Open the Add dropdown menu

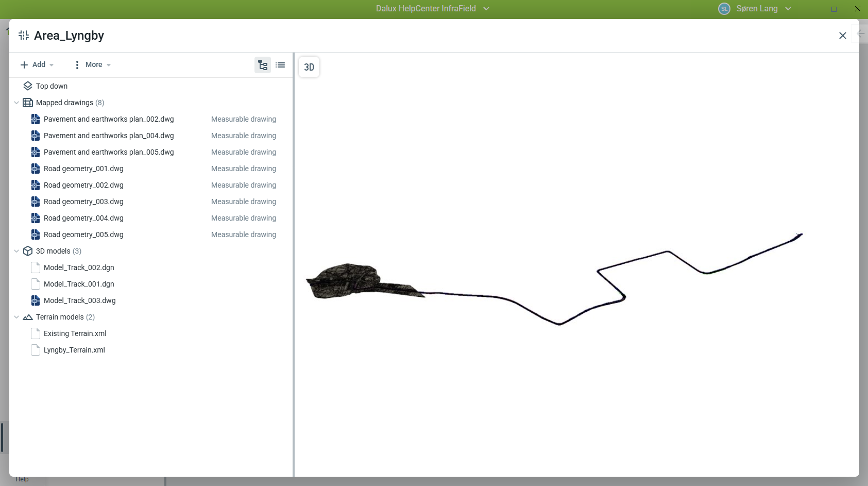pyautogui.click(x=37, y=64)
